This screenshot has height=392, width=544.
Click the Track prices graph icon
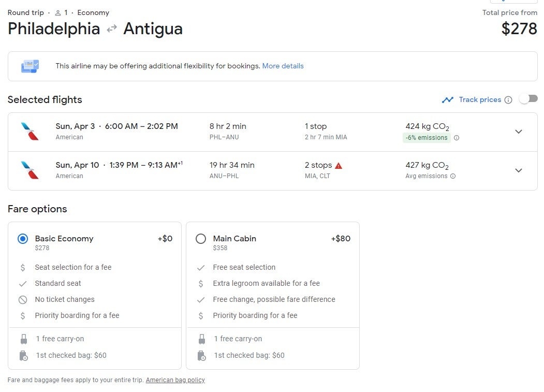point(448,100)
